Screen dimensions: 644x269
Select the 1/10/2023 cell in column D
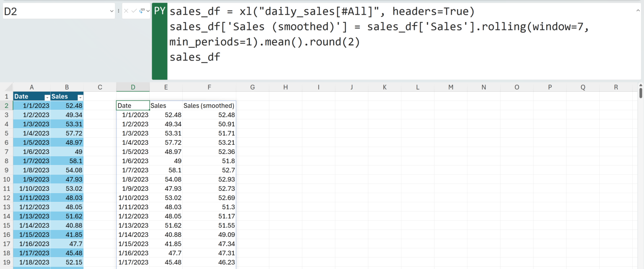point(133,198)
